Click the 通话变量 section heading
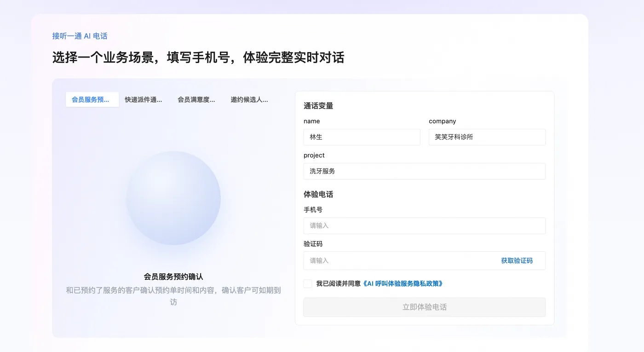Screen dimensions: 644x352 [318, 106]
